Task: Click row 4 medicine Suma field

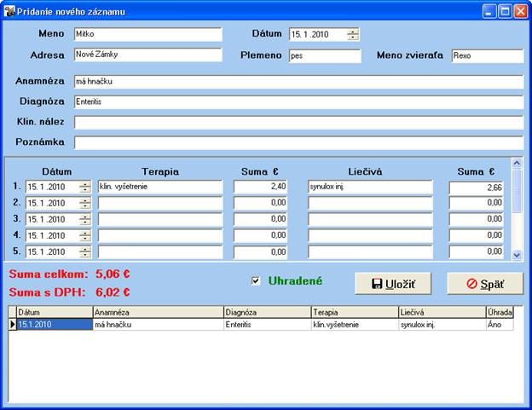Action: click(x=477, y=236)
